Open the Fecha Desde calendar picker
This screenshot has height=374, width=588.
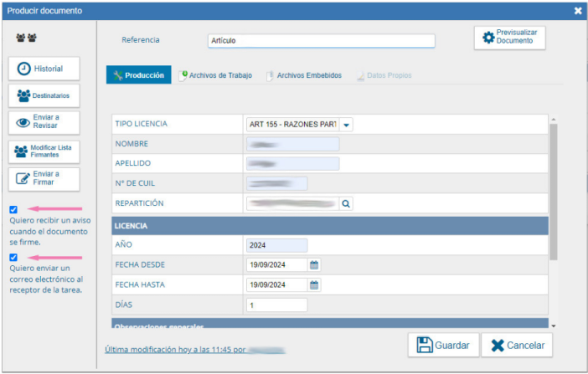click(x=314, y=264)
